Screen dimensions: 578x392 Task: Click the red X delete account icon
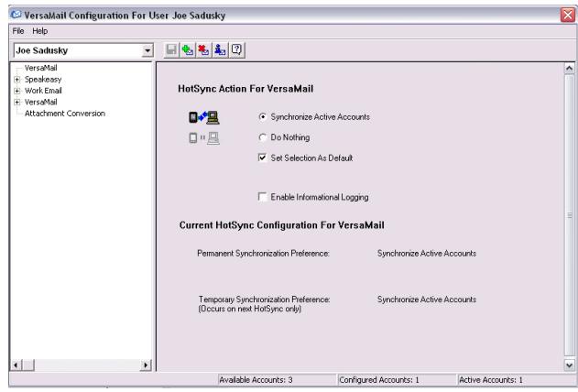(203, 49)
